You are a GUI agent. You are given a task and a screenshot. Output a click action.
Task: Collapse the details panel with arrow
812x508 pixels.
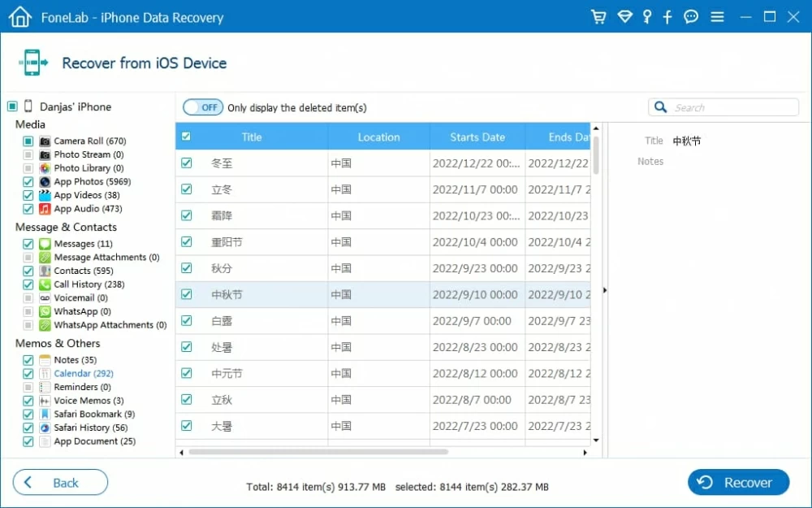[x=605, y=290]
